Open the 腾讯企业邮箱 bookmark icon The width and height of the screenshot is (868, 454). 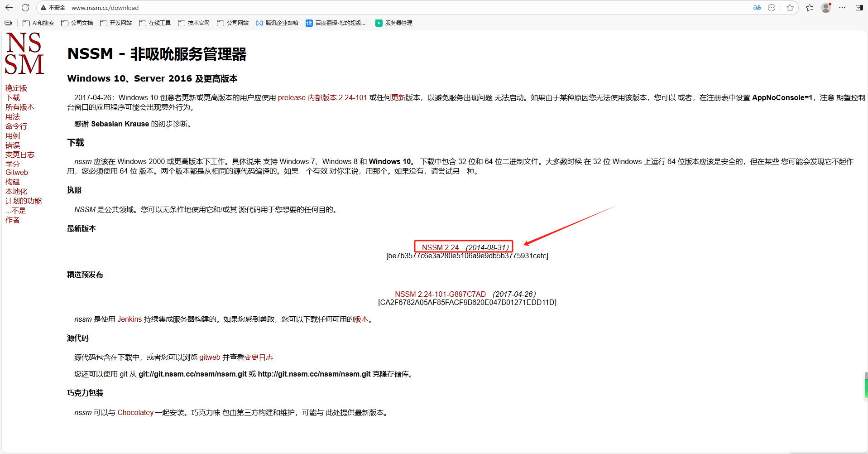[260, 23]
